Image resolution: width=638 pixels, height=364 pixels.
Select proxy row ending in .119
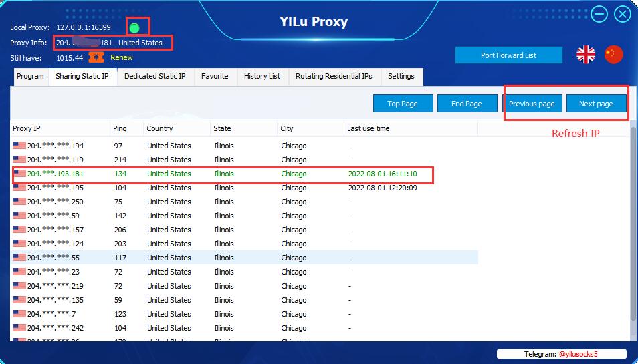[244, 160]
